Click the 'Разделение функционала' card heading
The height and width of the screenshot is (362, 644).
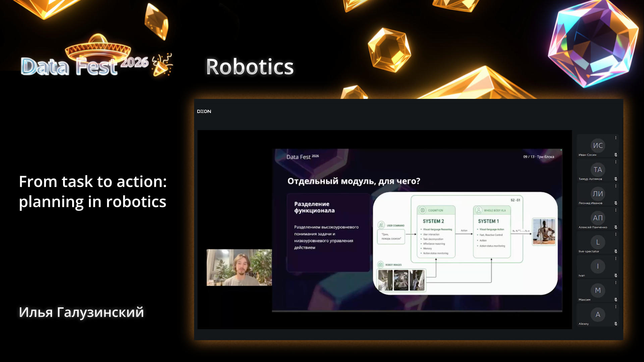coord(314,207)
